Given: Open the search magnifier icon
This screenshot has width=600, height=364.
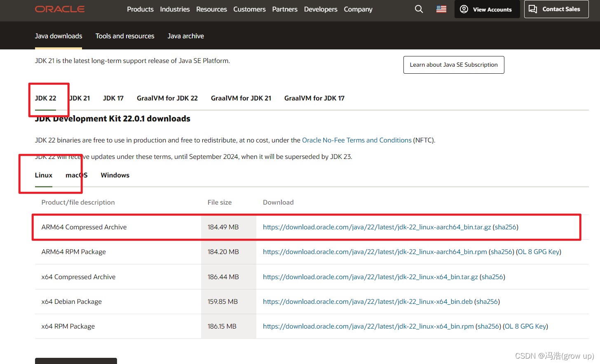Looking at the screenshot, I should coord(419,9).
